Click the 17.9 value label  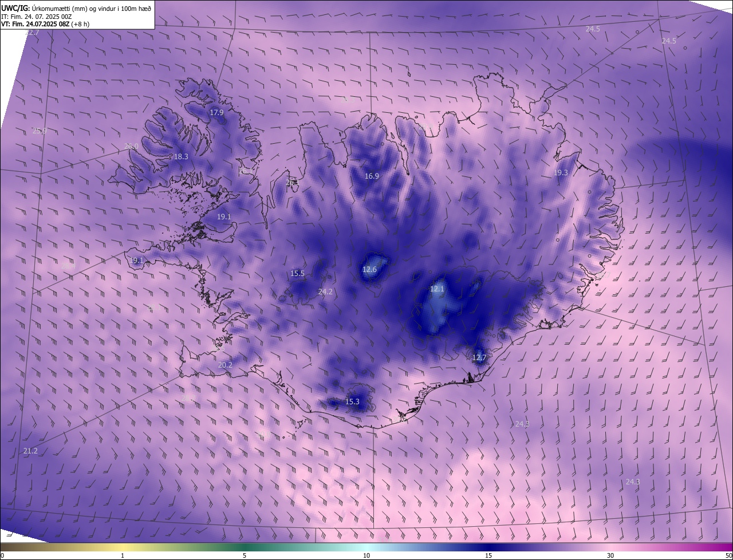[216, 113]
